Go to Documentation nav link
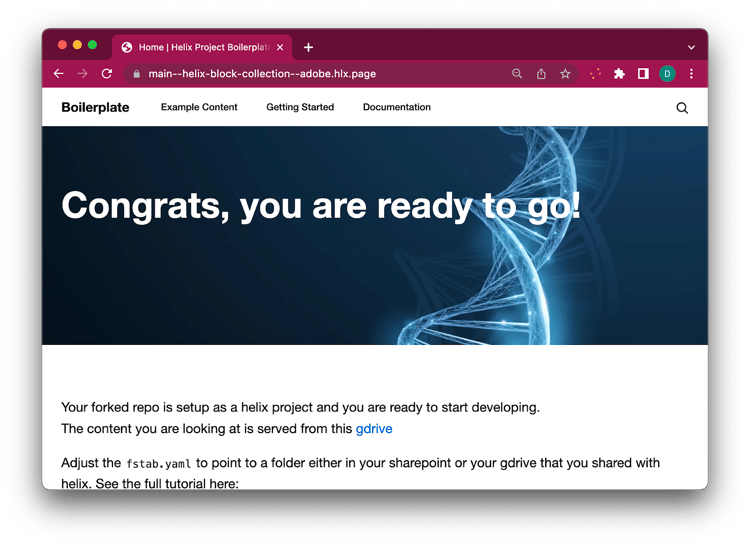Screen dimensions: 750x545 coord(397,107)
